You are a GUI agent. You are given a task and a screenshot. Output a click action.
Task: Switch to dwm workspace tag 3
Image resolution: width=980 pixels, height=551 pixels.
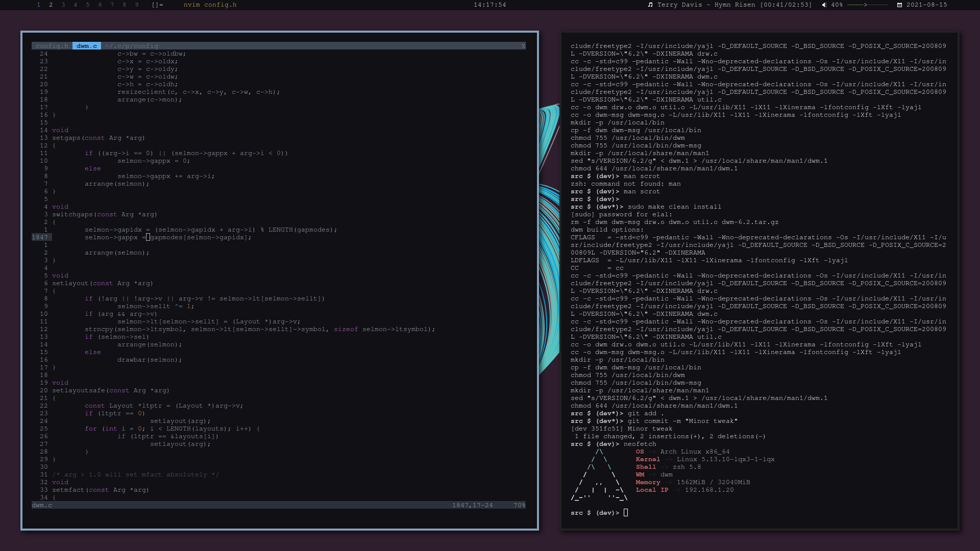pos(63,5)
